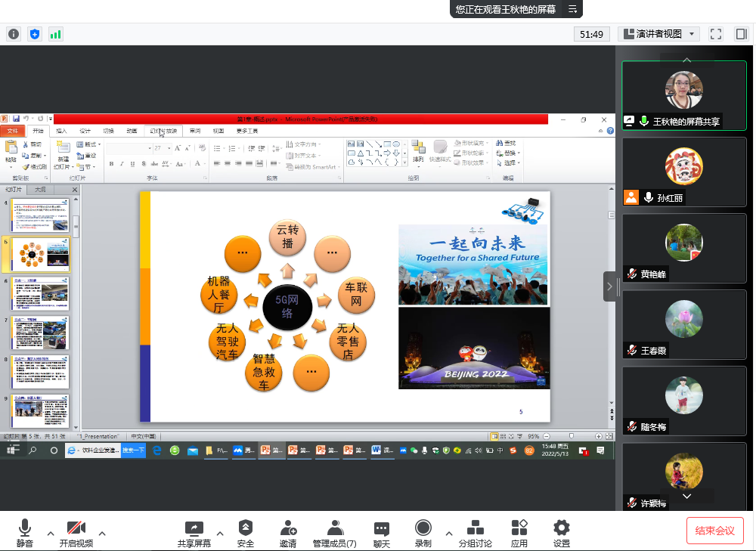Turn on the video camera
Image resolution: width=756 pixels, height=551 pixels.
pos(76,528)
